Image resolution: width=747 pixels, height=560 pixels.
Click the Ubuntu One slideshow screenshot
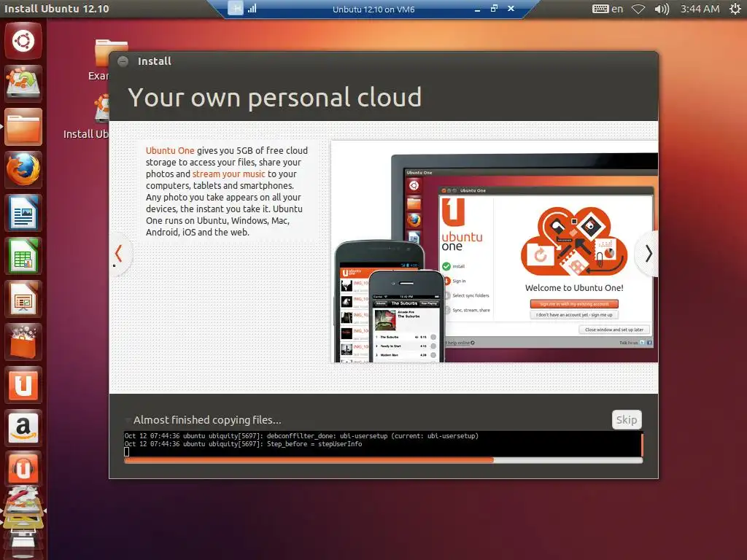(495, 252)
